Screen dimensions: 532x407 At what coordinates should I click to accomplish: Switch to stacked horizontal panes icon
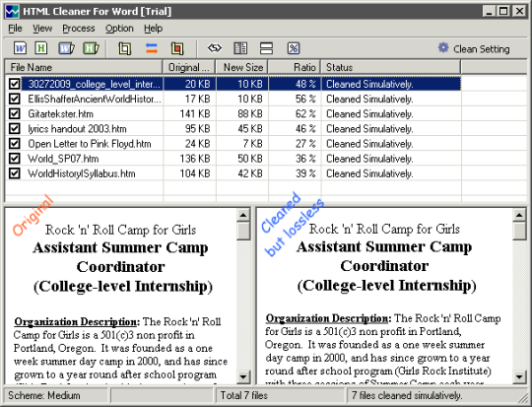266,48
